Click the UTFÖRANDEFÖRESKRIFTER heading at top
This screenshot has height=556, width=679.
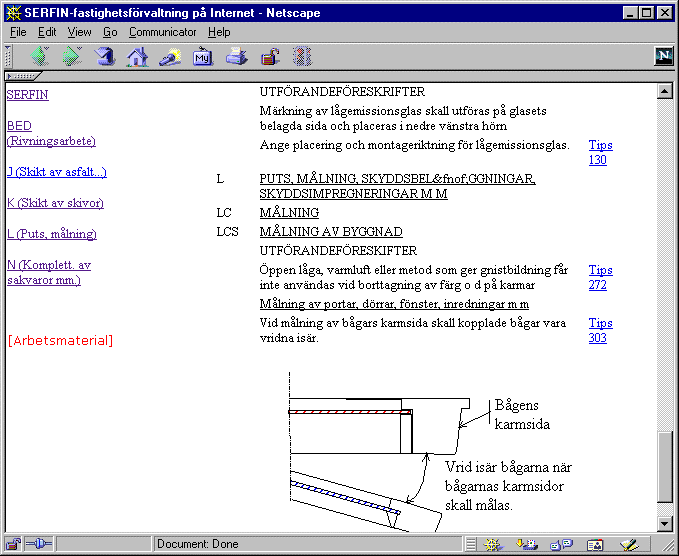[x=343, y=92]
